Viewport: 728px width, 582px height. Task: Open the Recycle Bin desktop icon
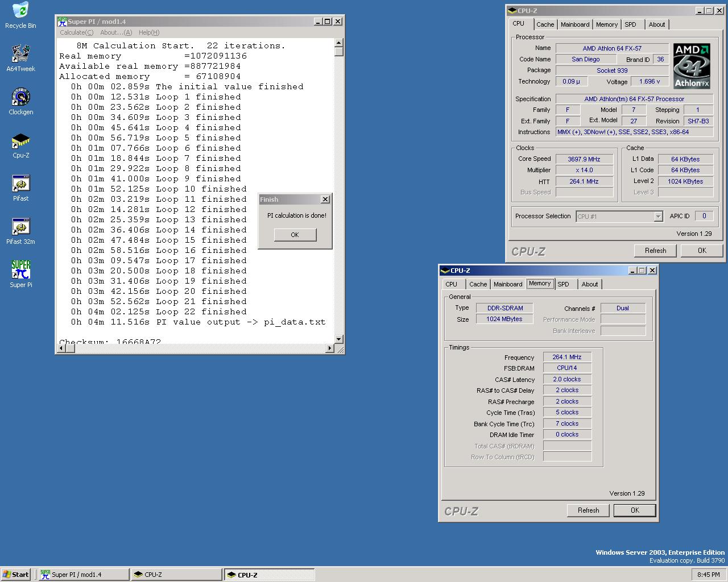click(x=20, y=15)
